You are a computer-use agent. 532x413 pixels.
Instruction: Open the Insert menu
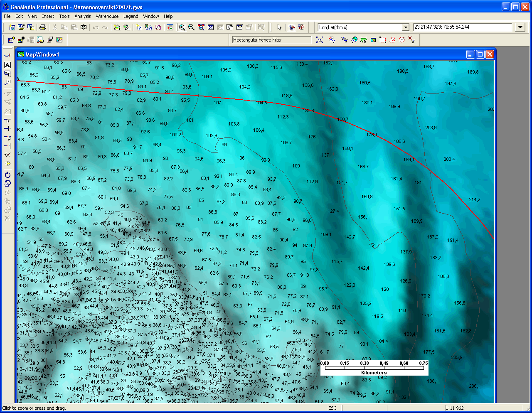48,16
